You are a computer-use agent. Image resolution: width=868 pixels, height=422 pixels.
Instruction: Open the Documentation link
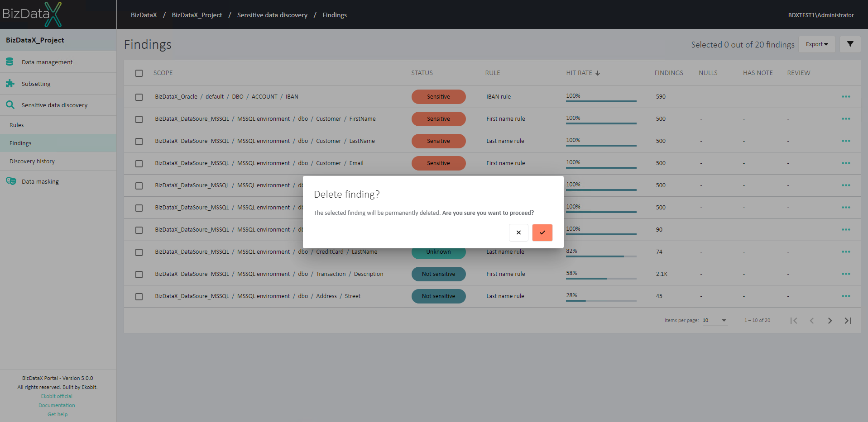click(x=57, y=405)
